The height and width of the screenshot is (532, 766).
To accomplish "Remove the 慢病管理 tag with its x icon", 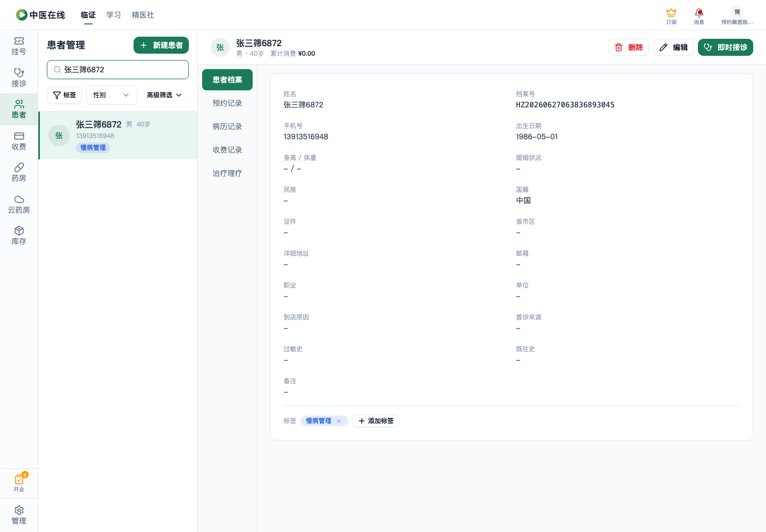I will point(339,421).
